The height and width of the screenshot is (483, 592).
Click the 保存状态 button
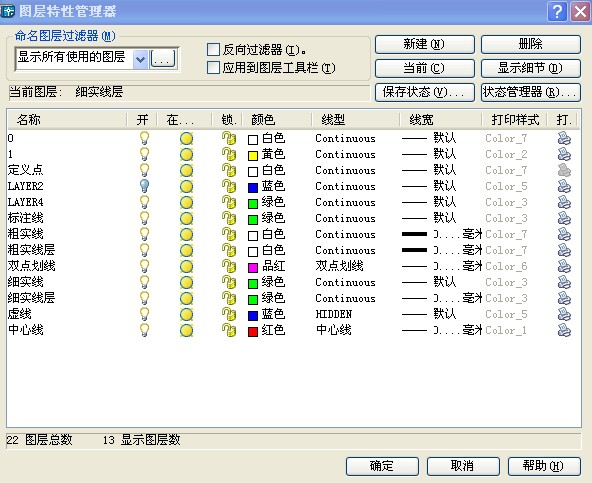tap(424, 92)
